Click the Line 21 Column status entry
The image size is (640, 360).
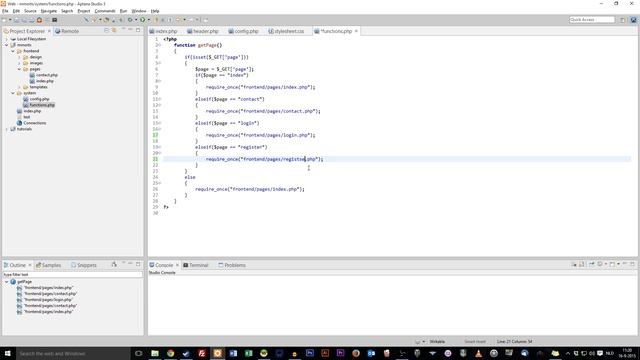514,341
